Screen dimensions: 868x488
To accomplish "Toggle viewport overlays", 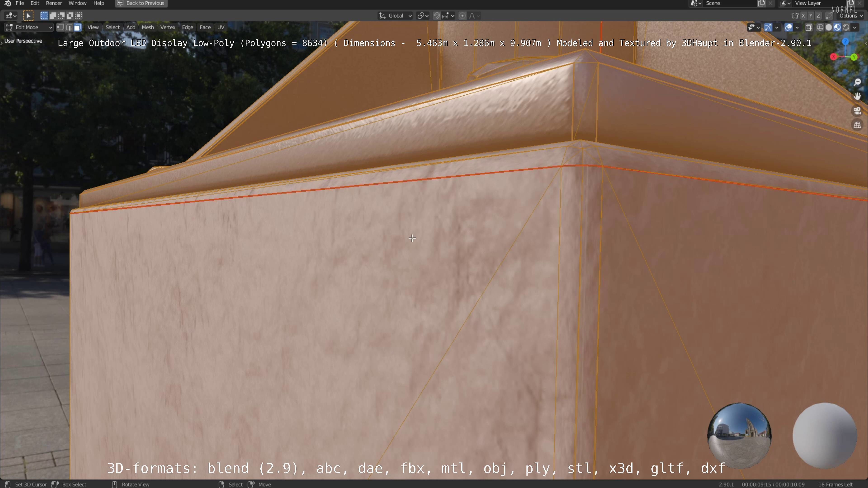I will click(788, 28).
